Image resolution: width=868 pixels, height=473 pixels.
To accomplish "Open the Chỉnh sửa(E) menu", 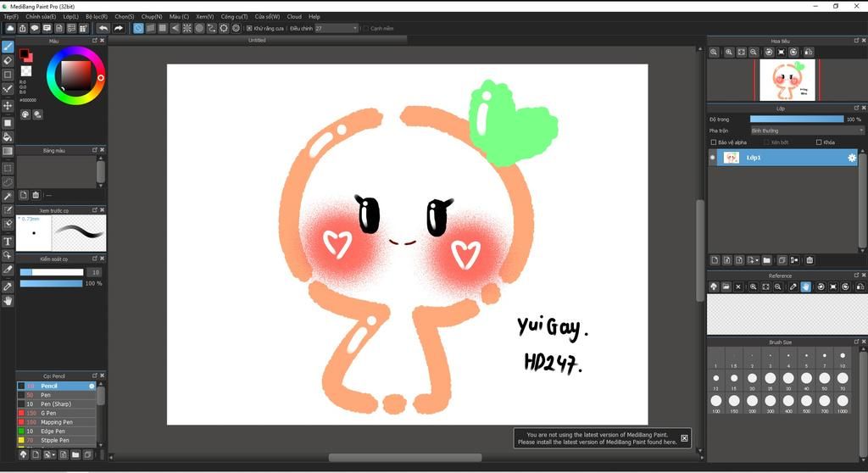I will pyautogui.click(x=41, y=17).
